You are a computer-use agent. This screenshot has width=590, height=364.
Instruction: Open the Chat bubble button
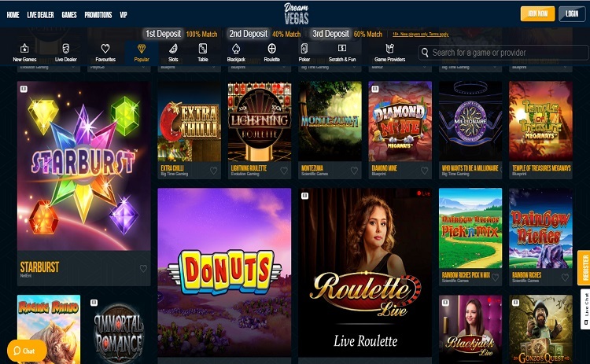click(27, 351)
